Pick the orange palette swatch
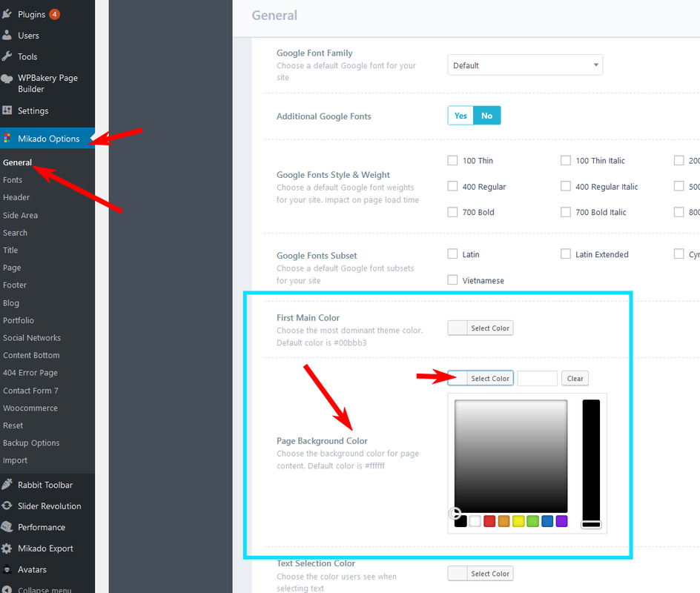The height and width of the screenshot is (593, 700). (x=504, y=520)
